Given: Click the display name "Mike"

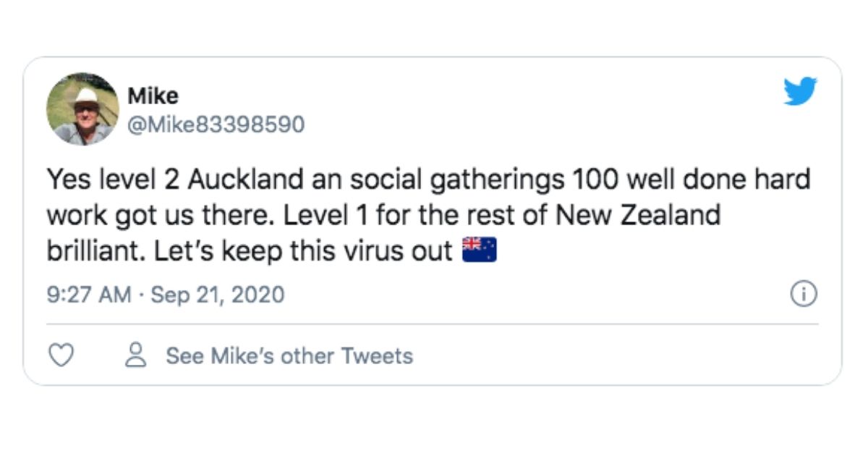Looking at the screenshot, I should 153,96.
